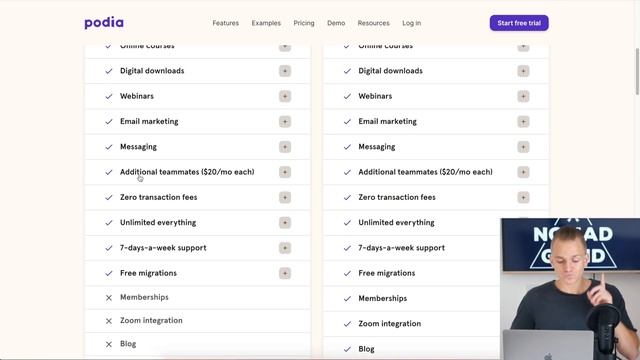Expand Email marketing in right plan

pos(523,122)
